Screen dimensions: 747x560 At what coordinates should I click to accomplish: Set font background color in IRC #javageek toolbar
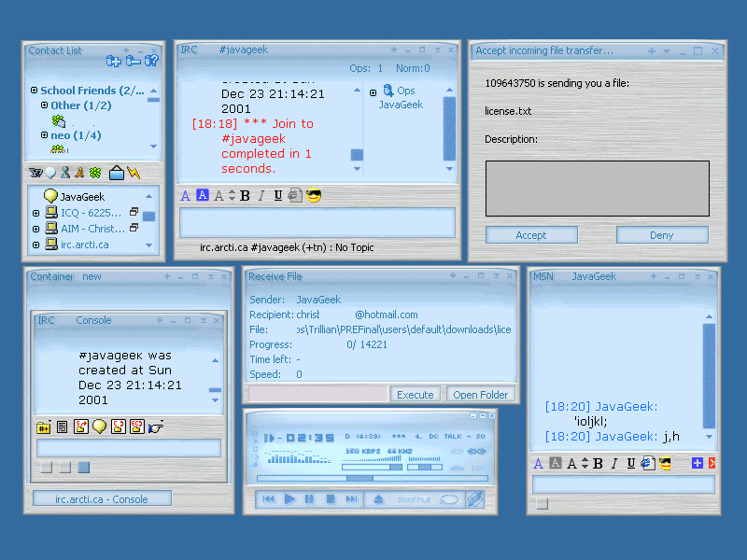click(x=203, y=195)
